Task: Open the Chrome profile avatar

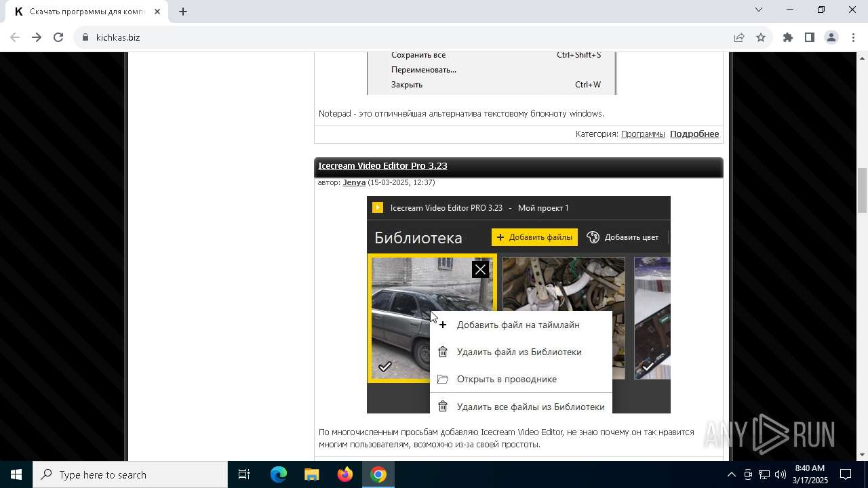Action: 831,37
